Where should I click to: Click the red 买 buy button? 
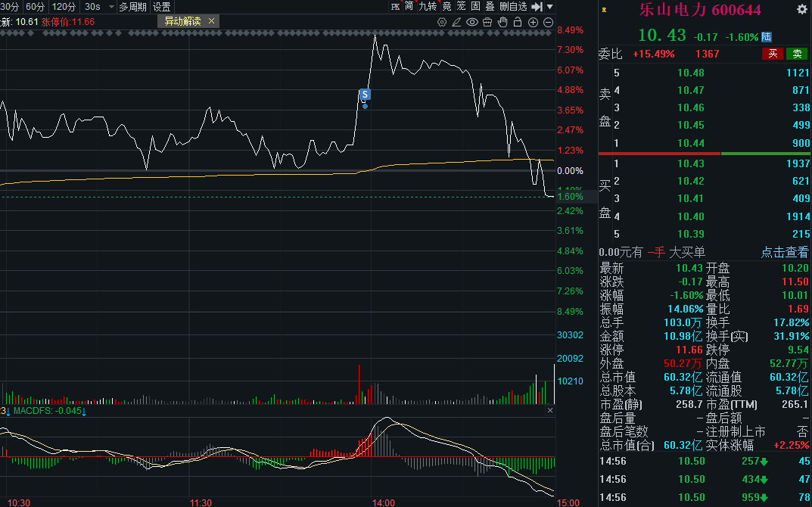[x=773, y=53]
